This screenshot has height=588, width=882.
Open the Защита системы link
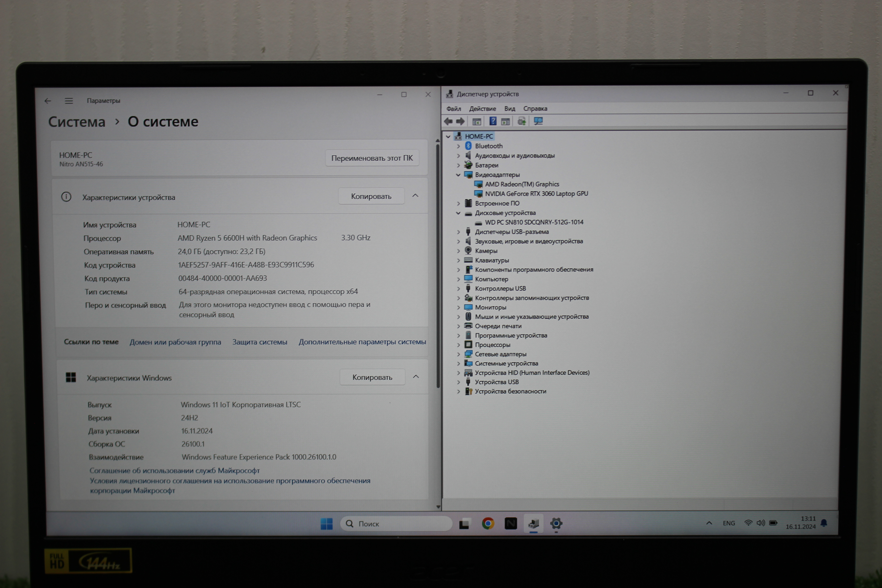(x=259, y=342)
